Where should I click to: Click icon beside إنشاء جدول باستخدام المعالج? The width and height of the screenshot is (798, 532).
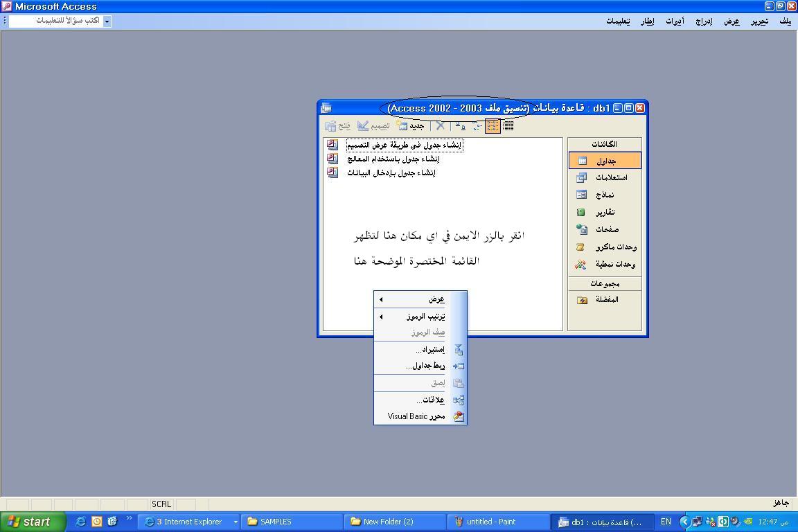(x=332, y=159)
